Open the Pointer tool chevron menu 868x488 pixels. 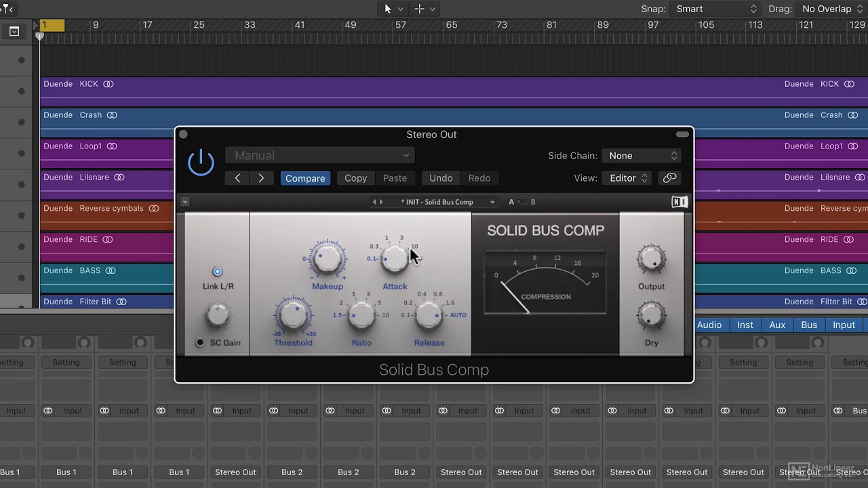(x=401, y=9)
